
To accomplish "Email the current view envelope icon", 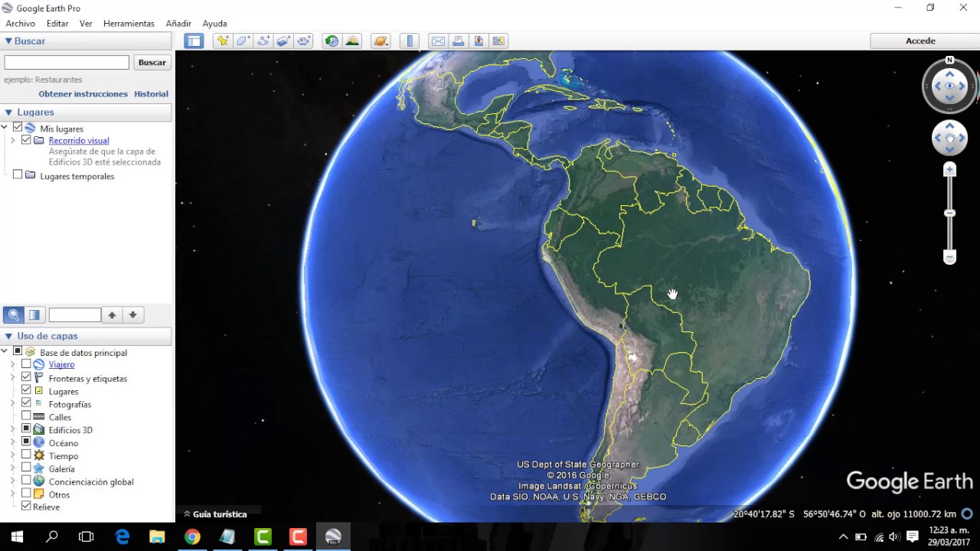I will tap(438, 41).
